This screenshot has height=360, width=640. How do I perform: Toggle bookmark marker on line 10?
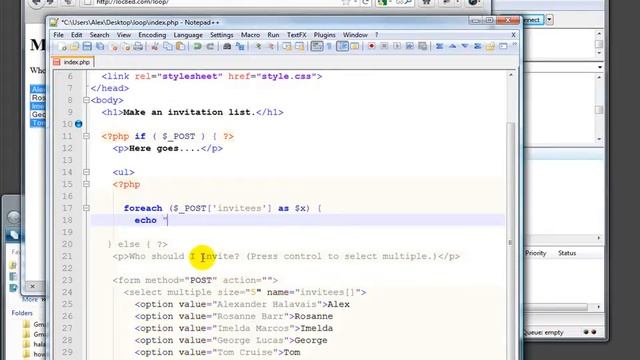(x=78, y=124)
